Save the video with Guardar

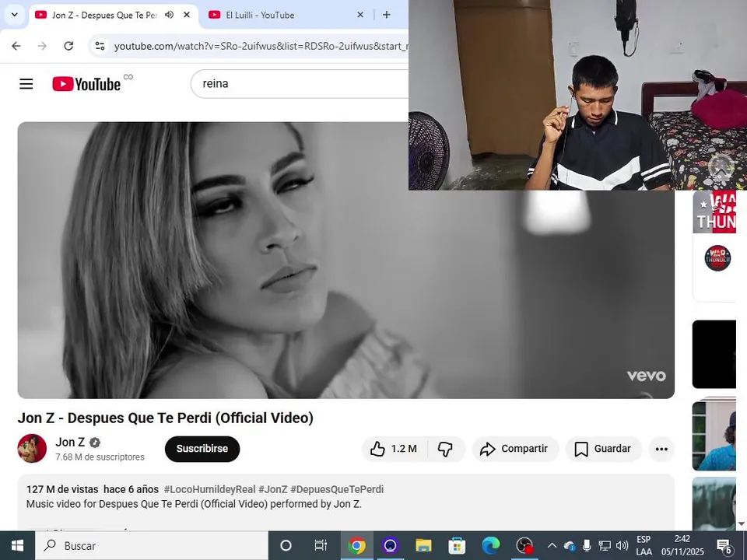(604, 449)
